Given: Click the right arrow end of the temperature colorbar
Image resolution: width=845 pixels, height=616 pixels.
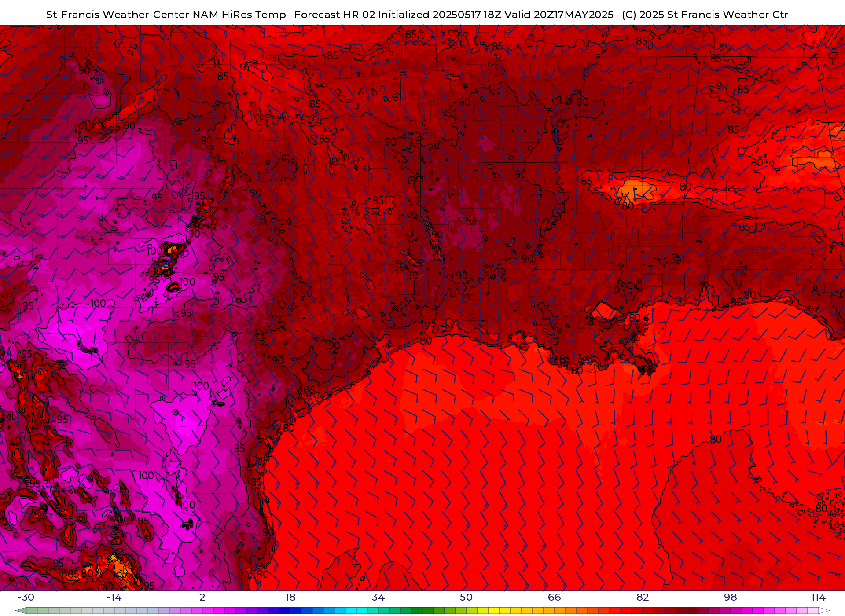Looking at the screenshot, I should click(824, 611).
